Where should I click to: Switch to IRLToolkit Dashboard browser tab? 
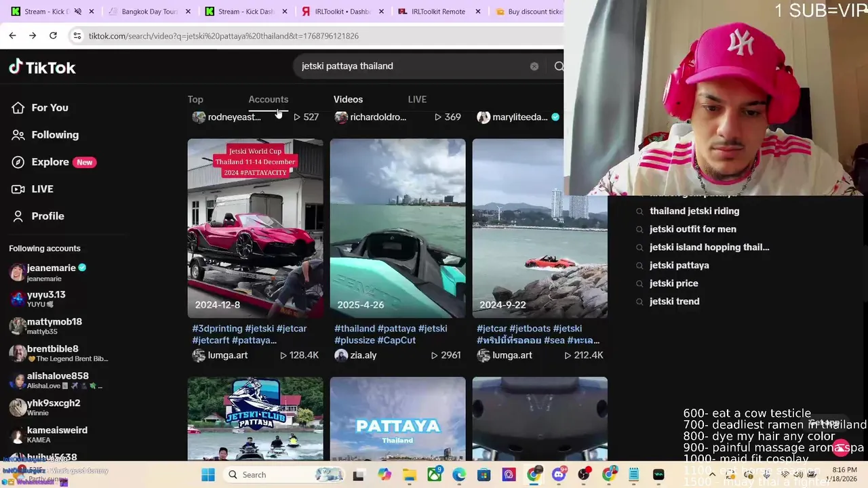pyautogui.click(x=343, y=12)
